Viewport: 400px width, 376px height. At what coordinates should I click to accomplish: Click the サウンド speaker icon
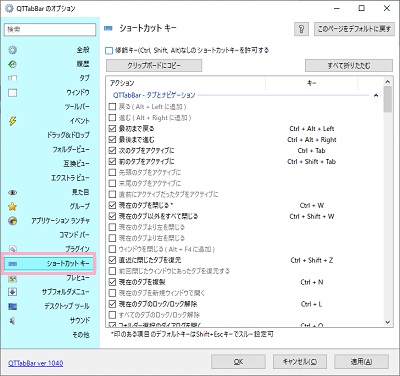pyautogui.click(x=12, y=321)
